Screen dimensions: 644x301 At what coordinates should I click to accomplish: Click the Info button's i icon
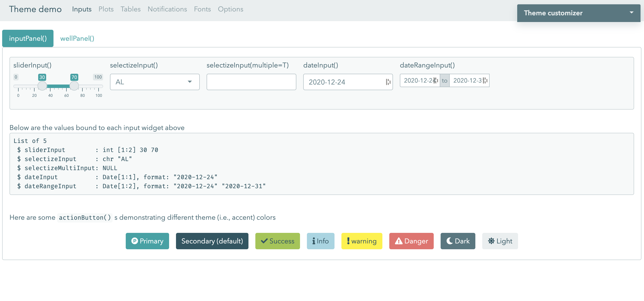314,241
